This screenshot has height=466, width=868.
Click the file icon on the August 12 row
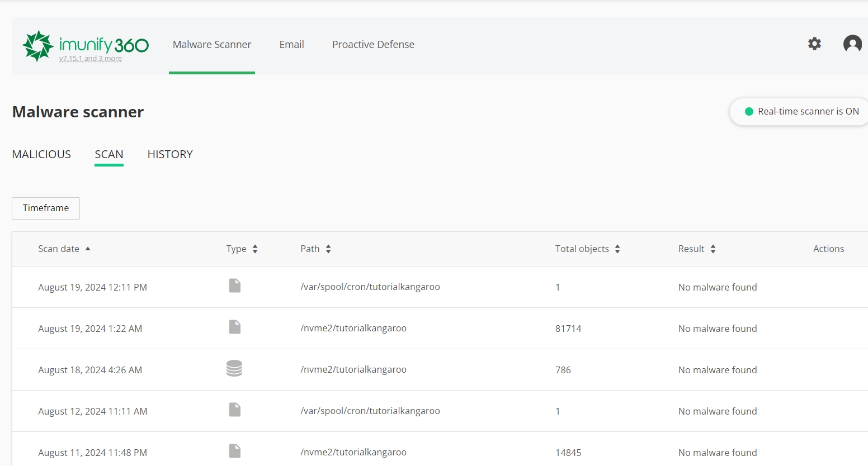point(234,410)
